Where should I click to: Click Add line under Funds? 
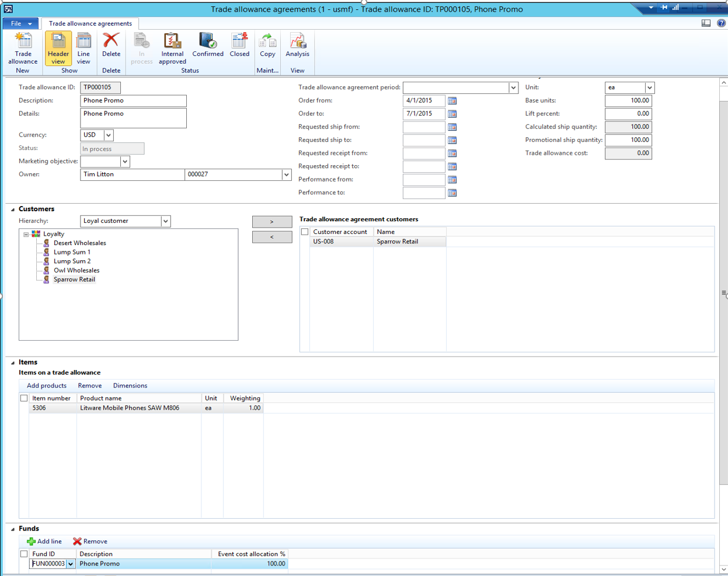click(44, 542)
